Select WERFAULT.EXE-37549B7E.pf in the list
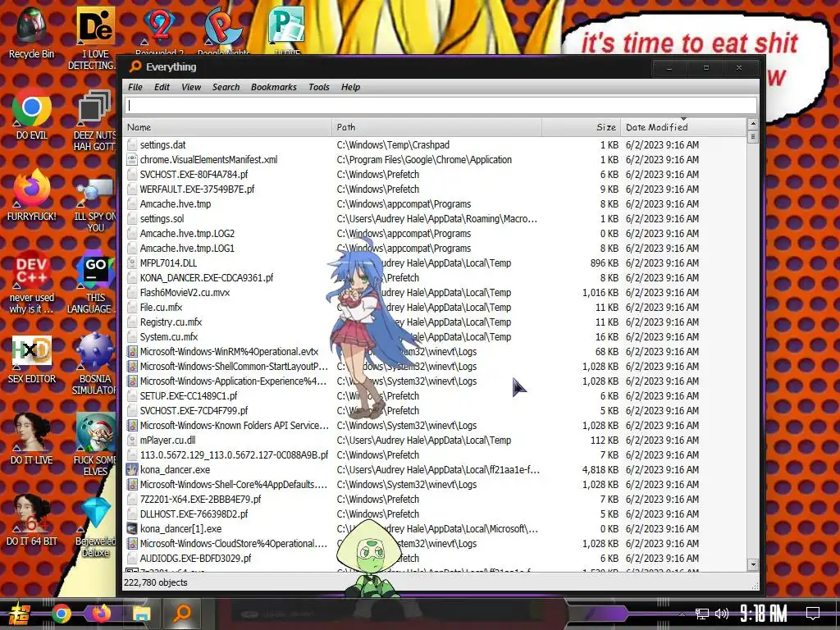This screenshot has height=630, width=840. point(435,189)
